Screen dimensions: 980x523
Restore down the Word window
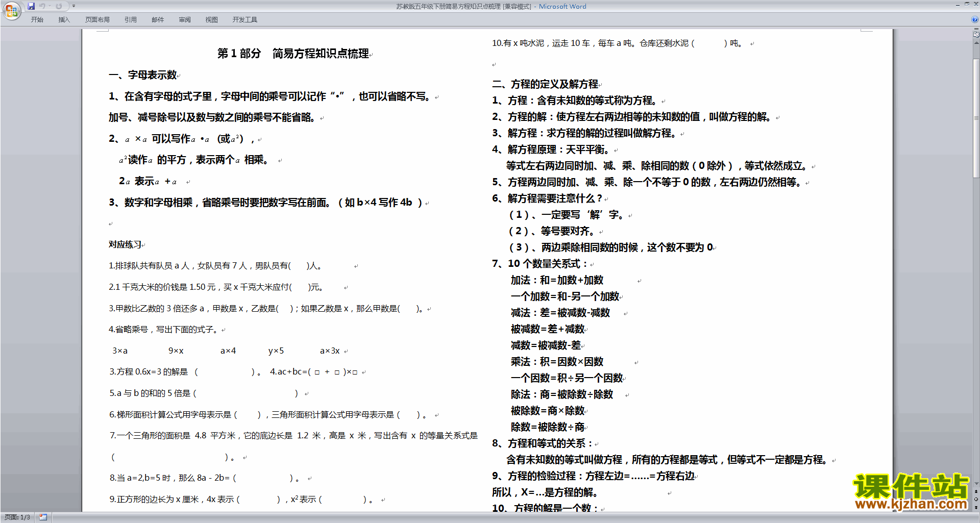(x=967, y=4)
